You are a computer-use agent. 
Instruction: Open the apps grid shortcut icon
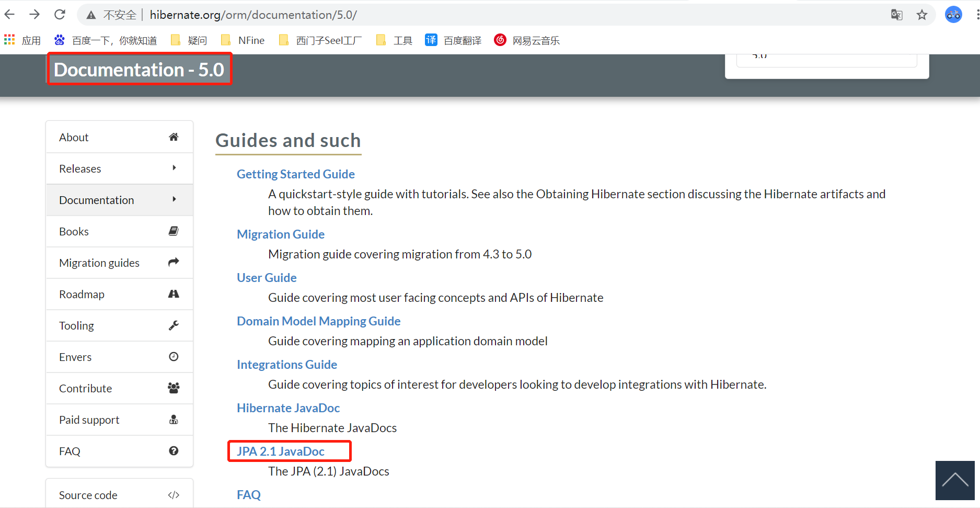(9, 40)
